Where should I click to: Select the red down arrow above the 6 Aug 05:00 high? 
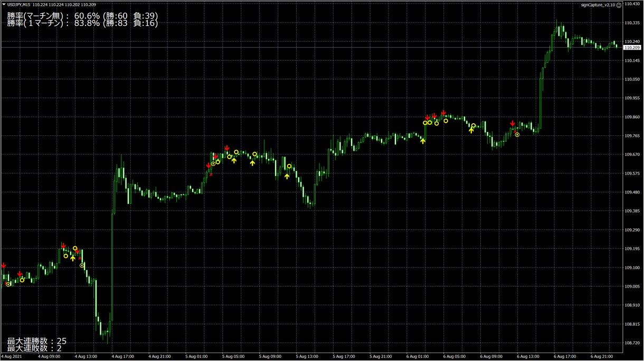pyautogui.click(x=443, y=113)
